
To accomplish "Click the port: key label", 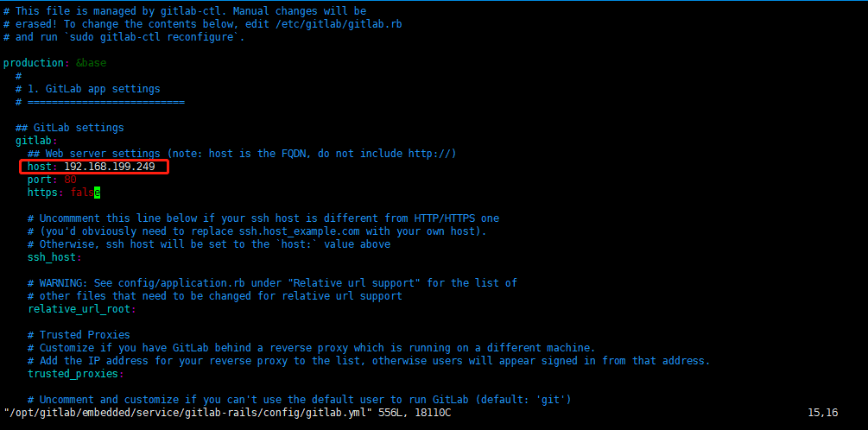I will tap(42, 180).
